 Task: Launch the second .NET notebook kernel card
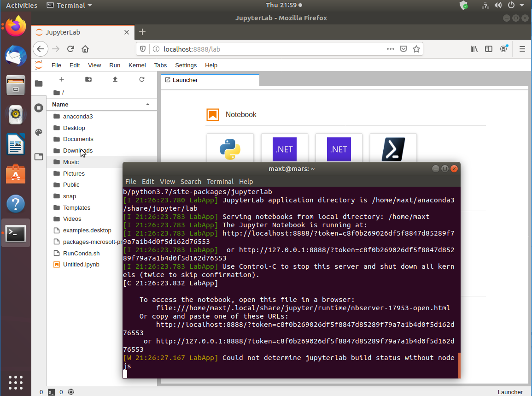point(339,149)
